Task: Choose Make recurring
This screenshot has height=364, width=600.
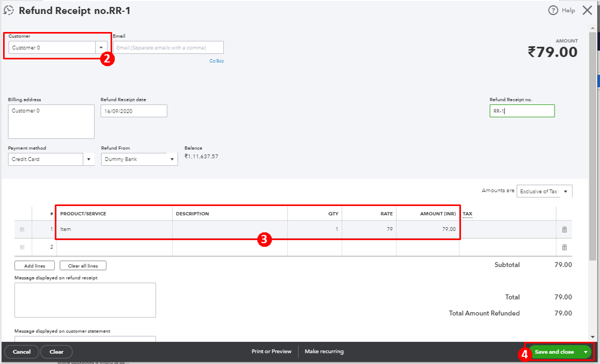Action: [324, 352]
